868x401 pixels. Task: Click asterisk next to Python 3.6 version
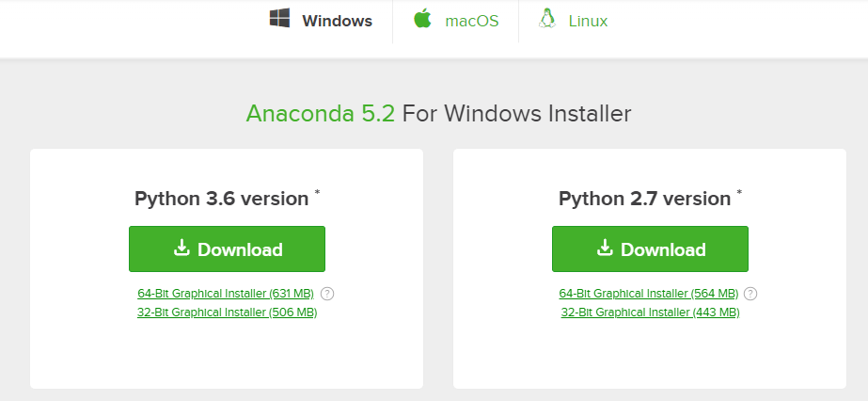[317, 192]
